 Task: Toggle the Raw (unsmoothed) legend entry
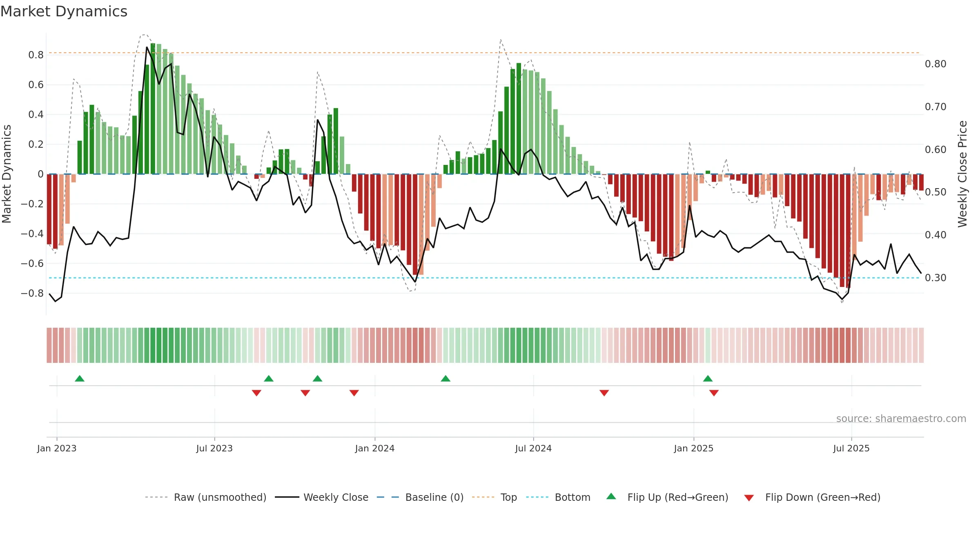[205, 497]
